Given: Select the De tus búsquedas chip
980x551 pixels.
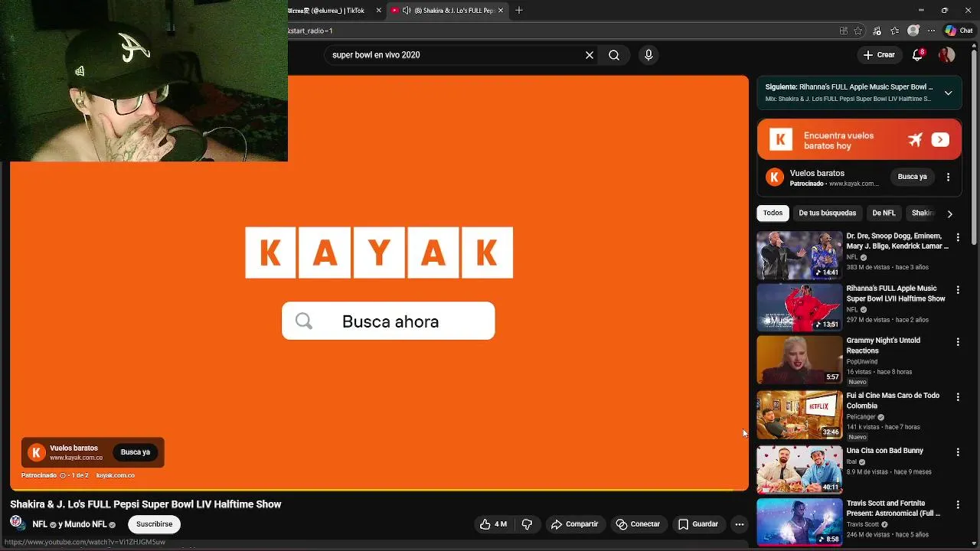Looking at the screenshot, I should 827,213.
